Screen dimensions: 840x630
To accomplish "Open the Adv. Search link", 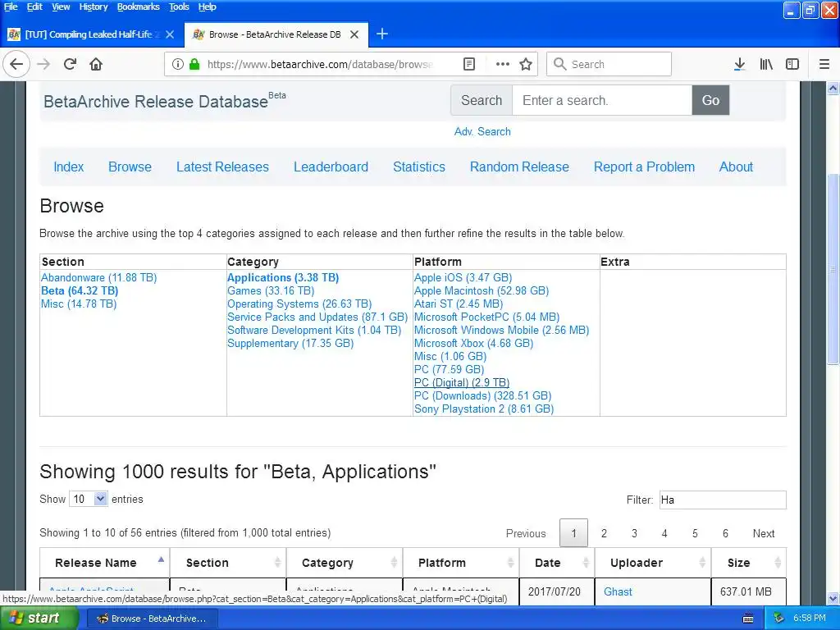I will [x=482, y=132].
